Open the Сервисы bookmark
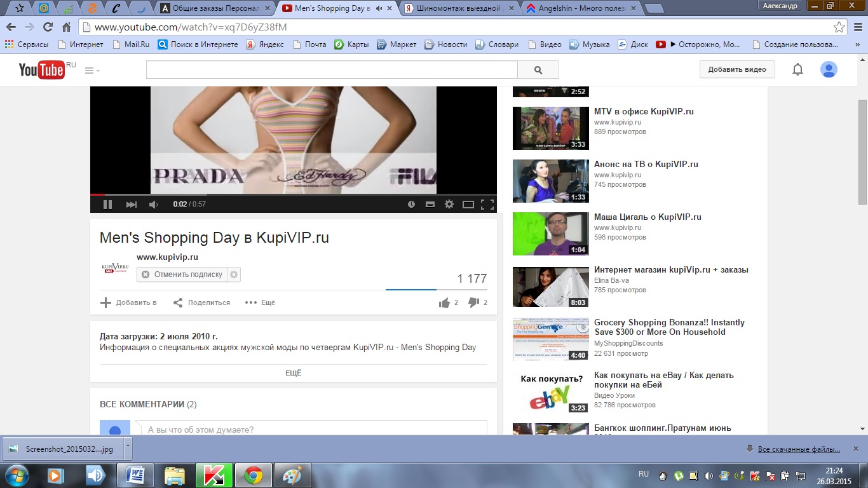Viewport: 868px width, 488px height. tap(26, 44)
